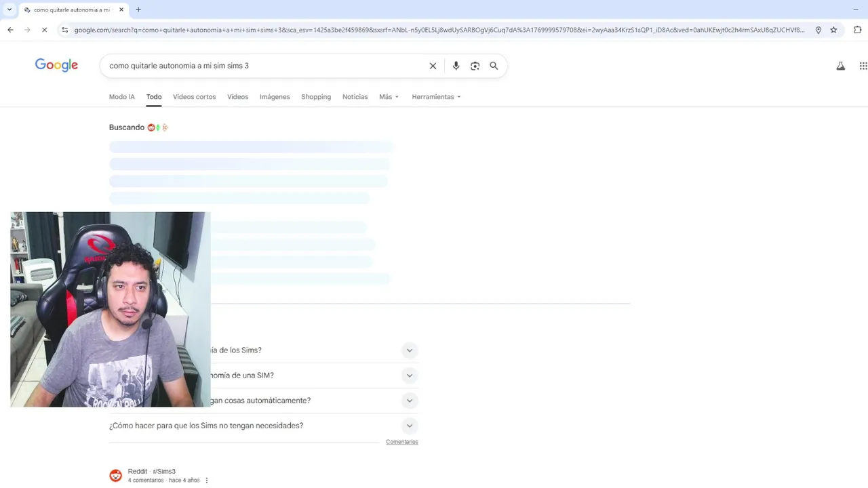This screenshot has height=488, width=868.
Task: Click the forward navigation arrow
Action: pos(27,30)
